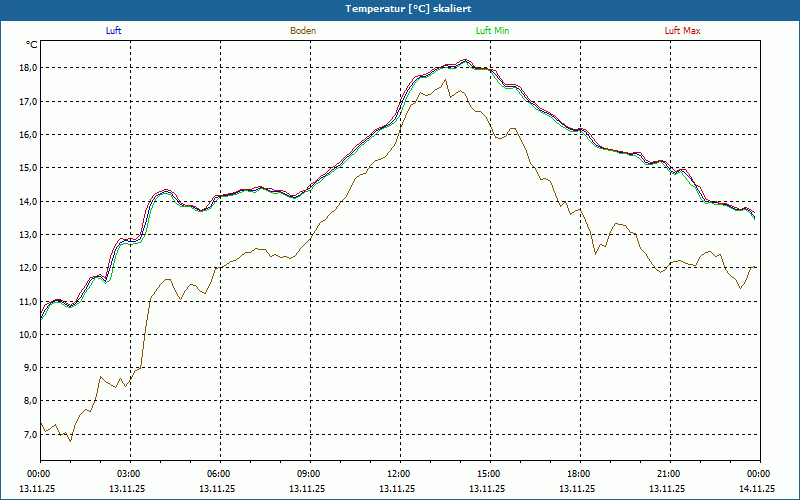Viewport: 800px width, 500px height.
Task: Click the 06:00 time axis label
Action: (x=219, y=474)
